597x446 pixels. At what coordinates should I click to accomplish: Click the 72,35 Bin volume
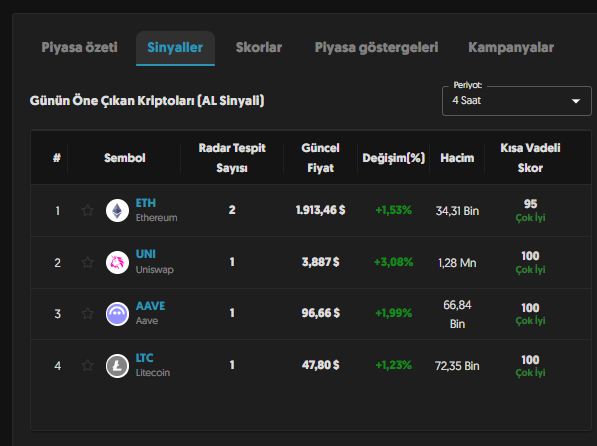[x=457, y=366]
